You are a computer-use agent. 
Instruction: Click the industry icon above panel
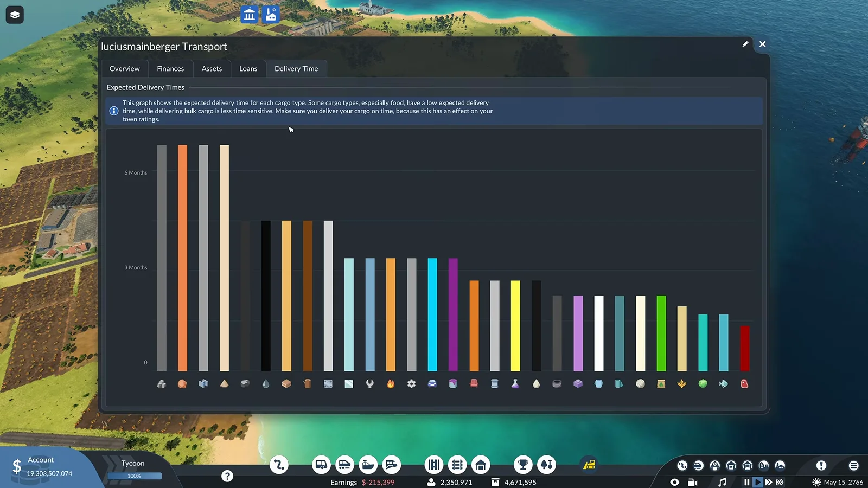click(271, 14)
